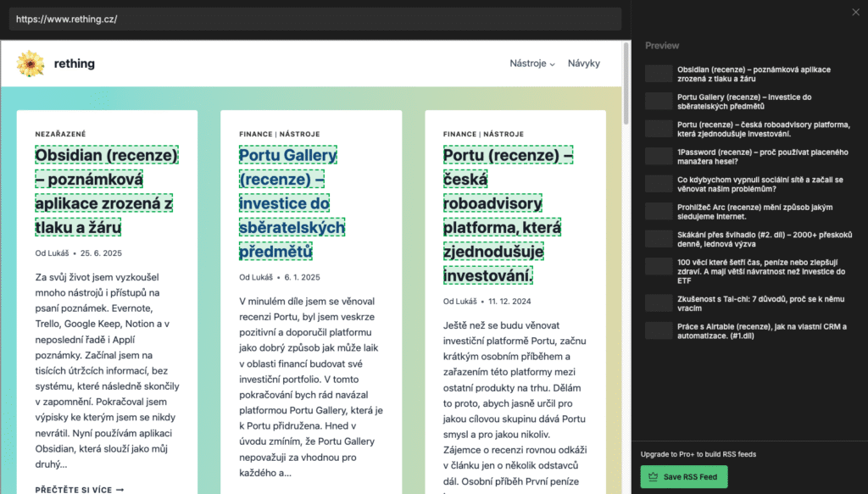The height and width of the screenshot is (494, 868).
Task: Click the URL input field
Action: [315, 19]
